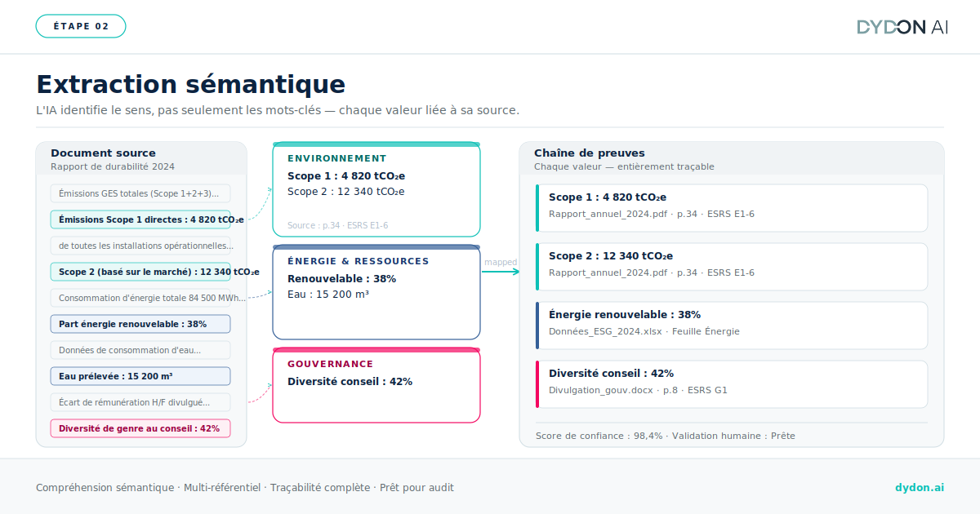The width and height of the screenshot is (980, 514).
Task: Select the Eau prélevée 15 200 m³ chip
Action: (140, 376)
